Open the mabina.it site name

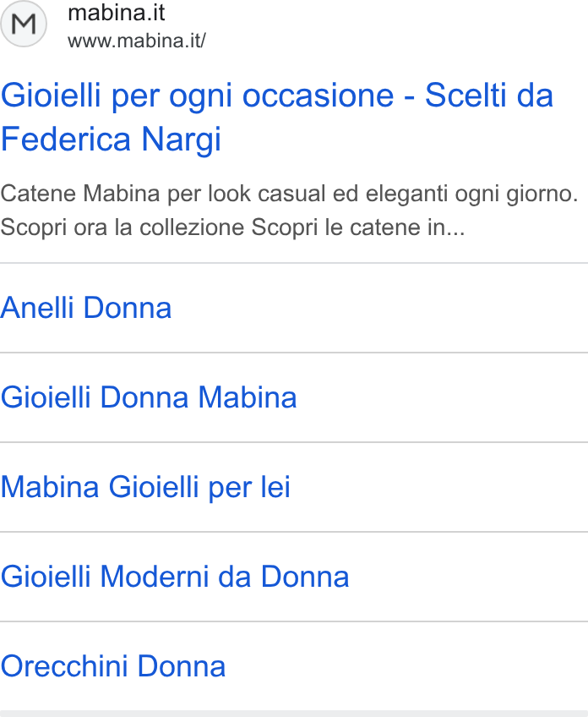116,13
